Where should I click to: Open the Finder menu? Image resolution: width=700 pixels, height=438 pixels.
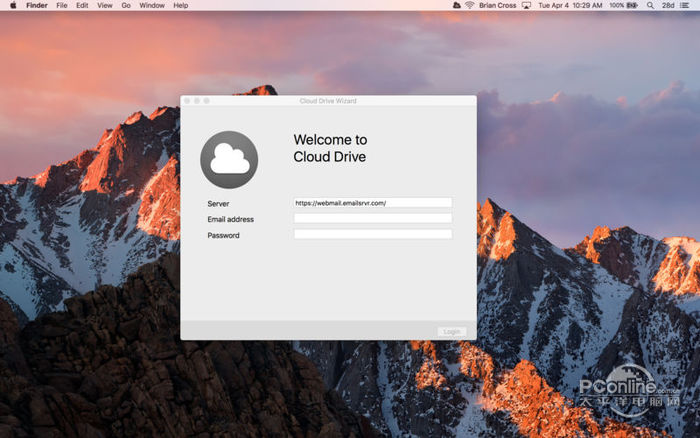(x=36, y=5)
